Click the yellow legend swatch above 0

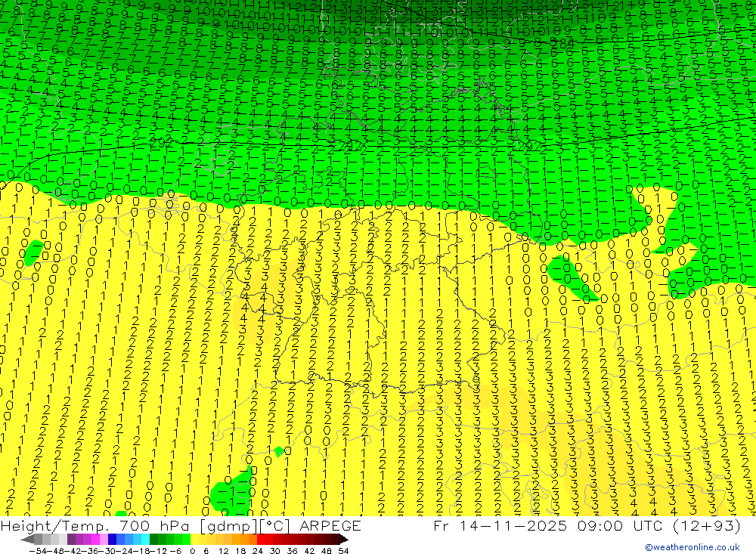tap(195, 539)
